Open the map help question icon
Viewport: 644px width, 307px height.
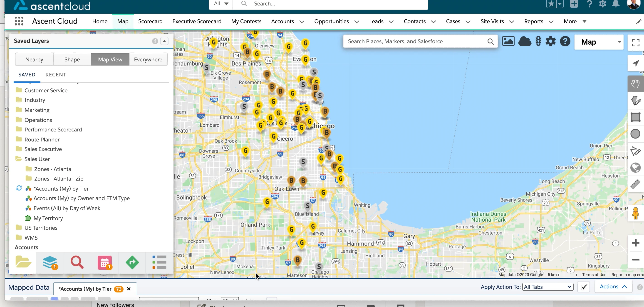click(x=565, y=41)
